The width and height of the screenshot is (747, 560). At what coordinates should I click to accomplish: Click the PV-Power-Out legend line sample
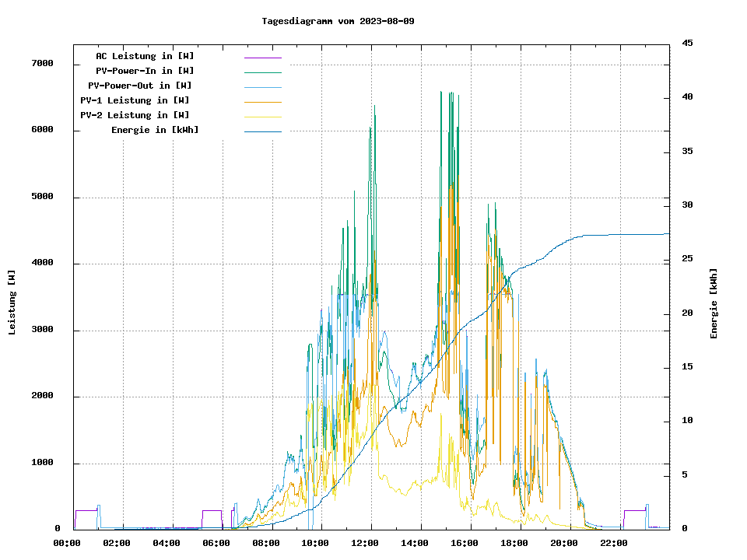(262, 87)
